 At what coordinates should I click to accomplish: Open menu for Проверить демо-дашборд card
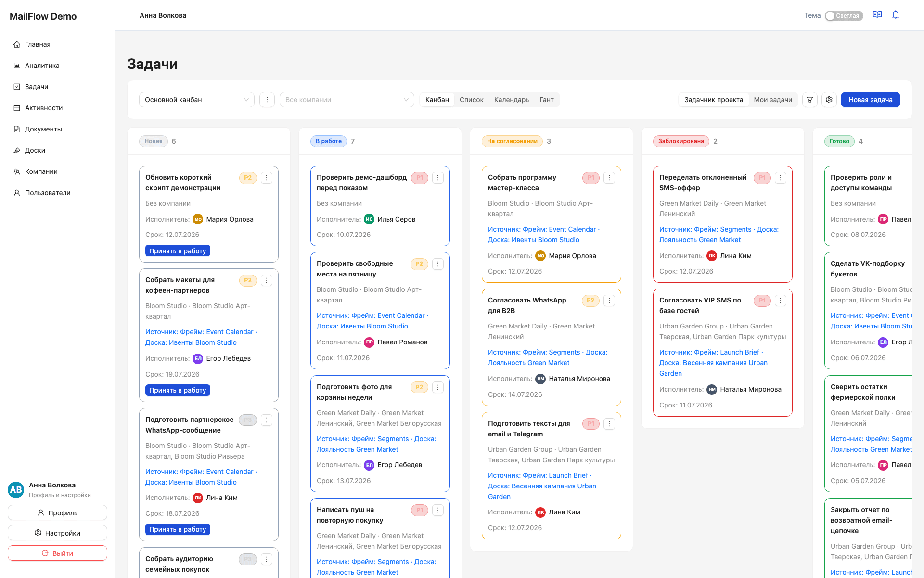[438, 178]
